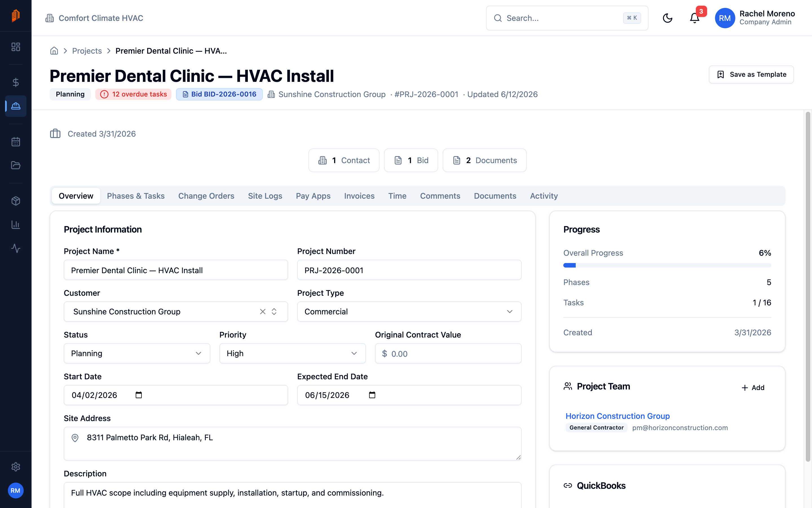Click the Original Contract Value field
Screen dimensions: 812x508
[x=448, y=353]
